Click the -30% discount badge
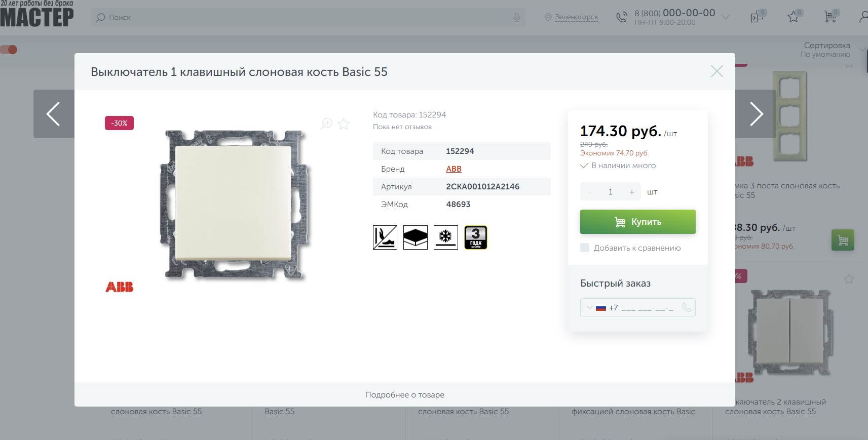This screenshot has height=440, width=868. [119, 123]
